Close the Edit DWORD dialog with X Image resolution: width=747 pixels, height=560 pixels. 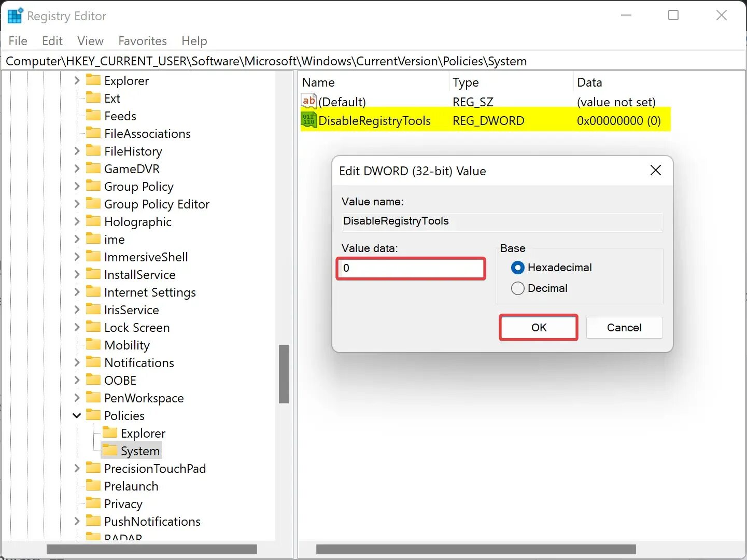pos(655,170)
